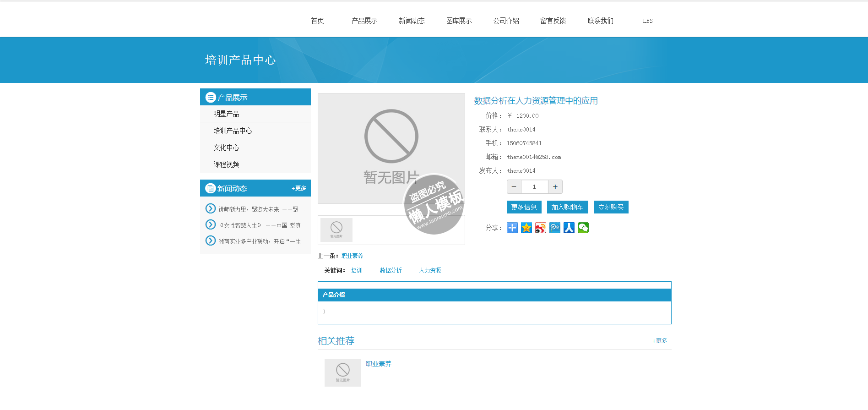Expand 相关推荐 with +更多 link
868x410 pixels.
[x=659, y=341]
